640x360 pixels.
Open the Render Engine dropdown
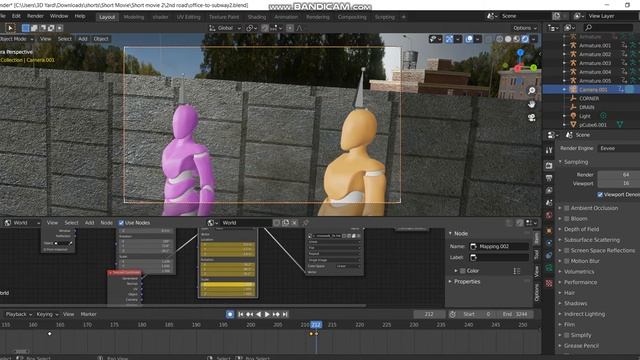point(619,148)
